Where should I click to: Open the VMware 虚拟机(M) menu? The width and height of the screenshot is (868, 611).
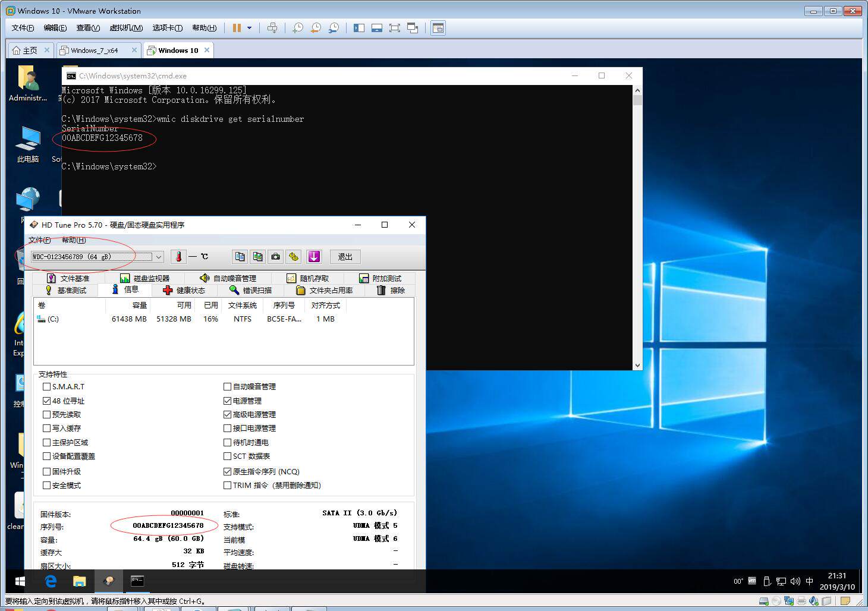click(126, 28)
